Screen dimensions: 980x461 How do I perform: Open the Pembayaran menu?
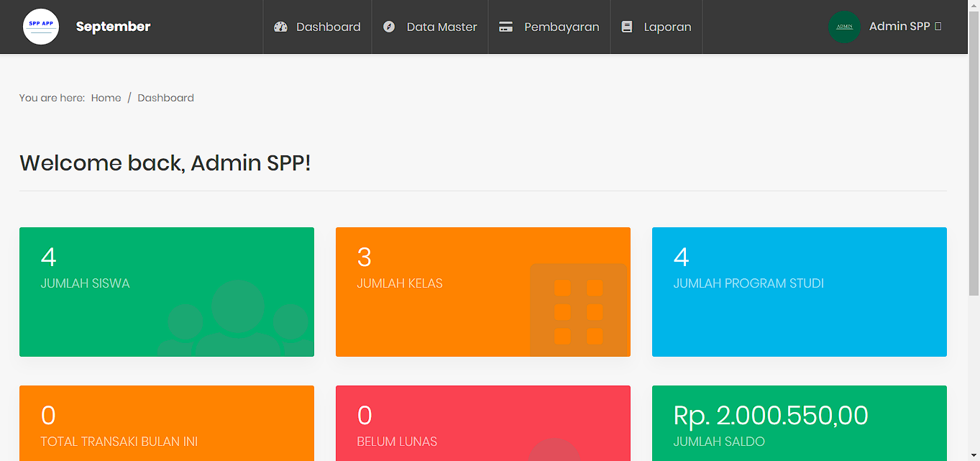pos(549,27)
